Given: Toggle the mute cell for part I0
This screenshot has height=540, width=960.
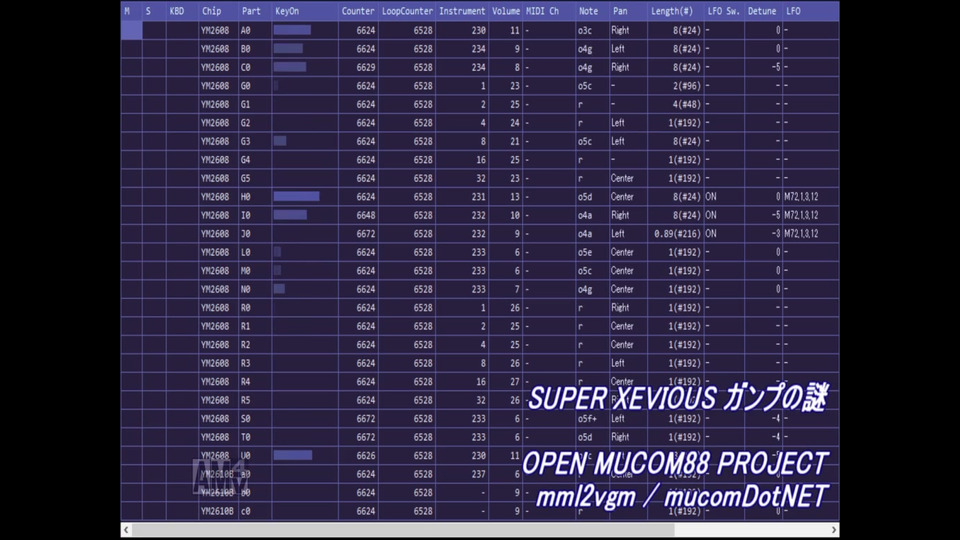Looking at the screenshot, I should pyautogui.click(x=131, y=215).
